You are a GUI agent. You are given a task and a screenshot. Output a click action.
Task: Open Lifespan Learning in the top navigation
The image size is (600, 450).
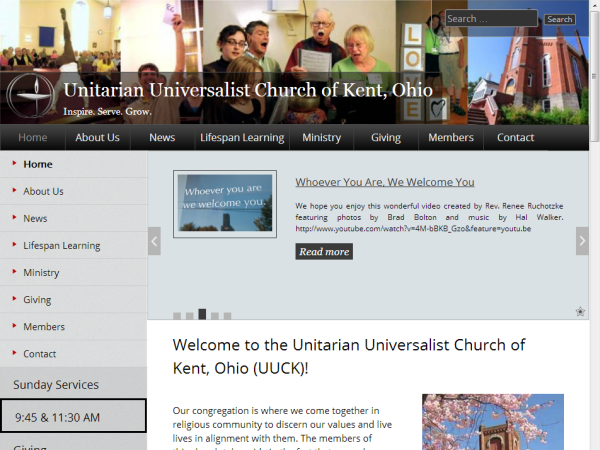[242, 137]
